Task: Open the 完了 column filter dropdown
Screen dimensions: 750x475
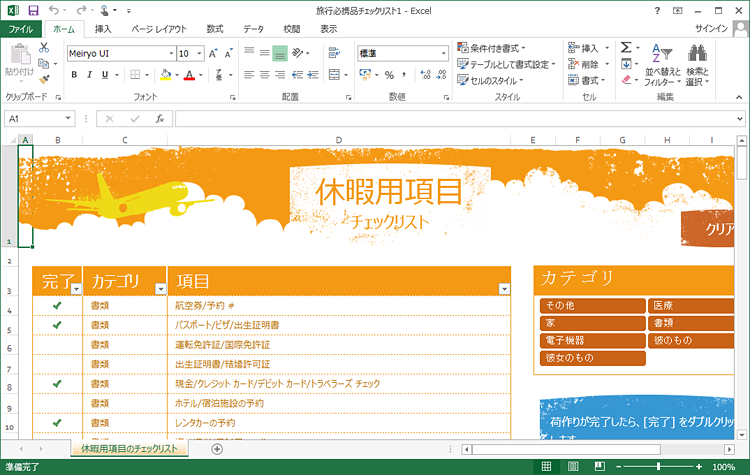Action: [x=77, y=288]
